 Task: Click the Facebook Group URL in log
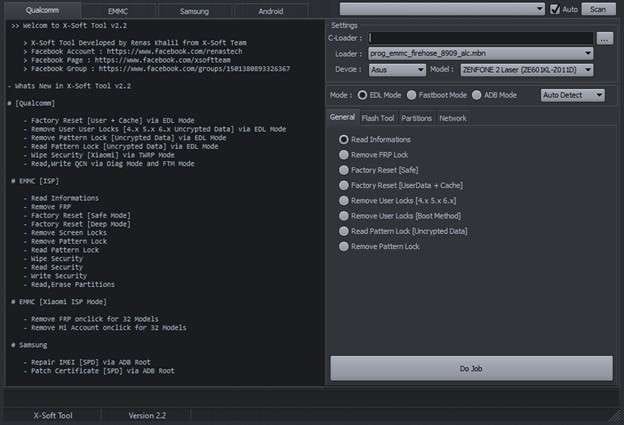[x=194, y=69]
